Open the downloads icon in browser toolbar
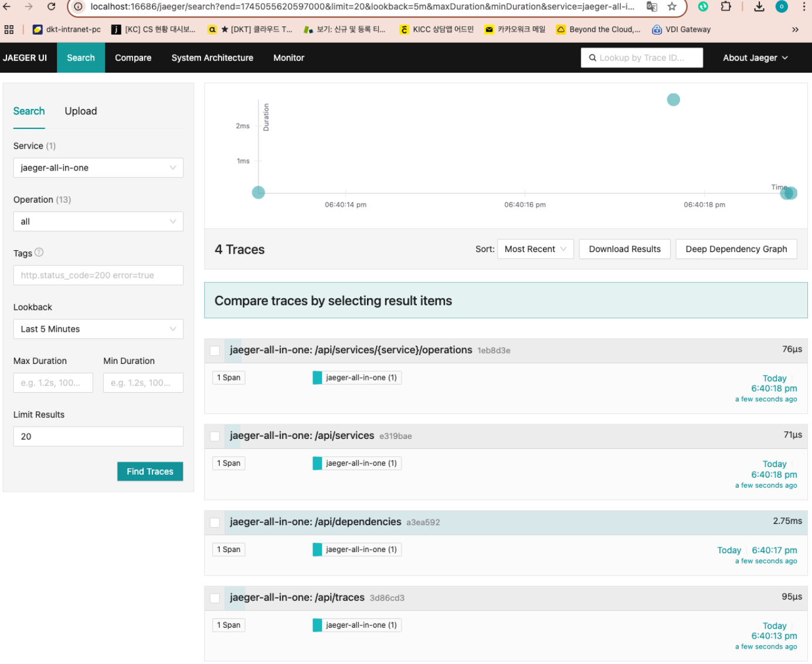The width and height of the screenshot is (812, 664). (759, 6)
